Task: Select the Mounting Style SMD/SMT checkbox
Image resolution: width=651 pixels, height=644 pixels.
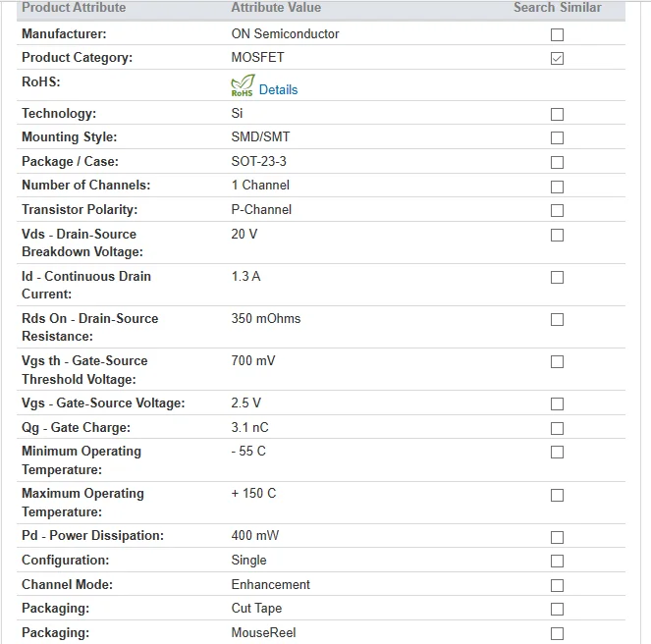Action: coord(557,137)
